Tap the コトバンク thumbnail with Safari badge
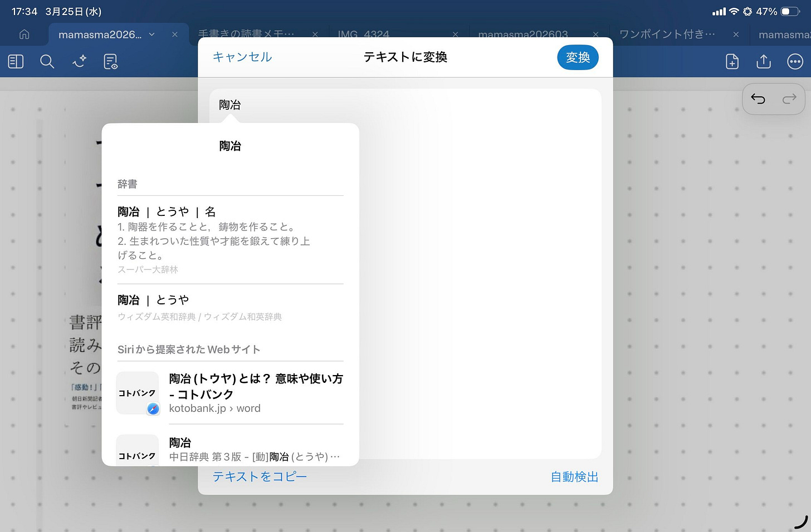811x532 pixels. tap(138, 393)
